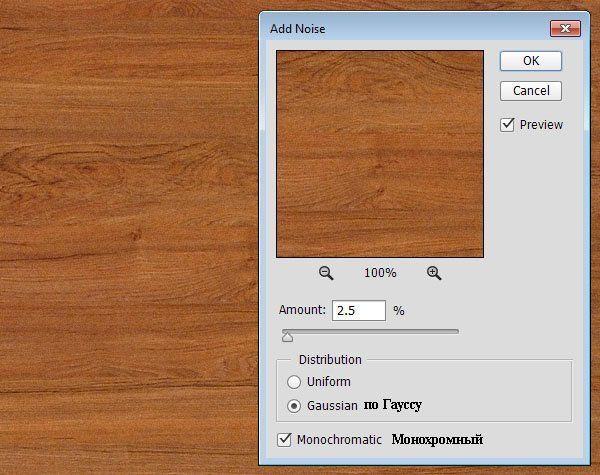Cancel the Add Noise dialog
This screenshot has width=600, height=475.
coord(531,91)
